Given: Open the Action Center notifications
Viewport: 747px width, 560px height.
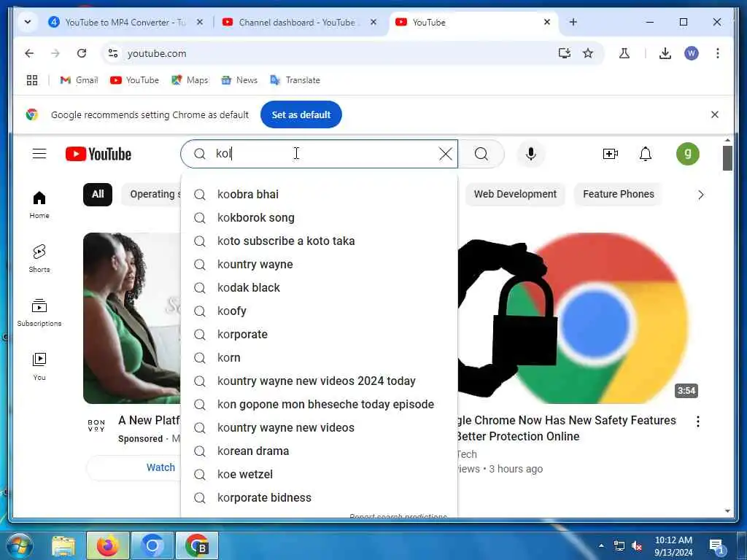Looking at the screenshot, I should [717, 546].
